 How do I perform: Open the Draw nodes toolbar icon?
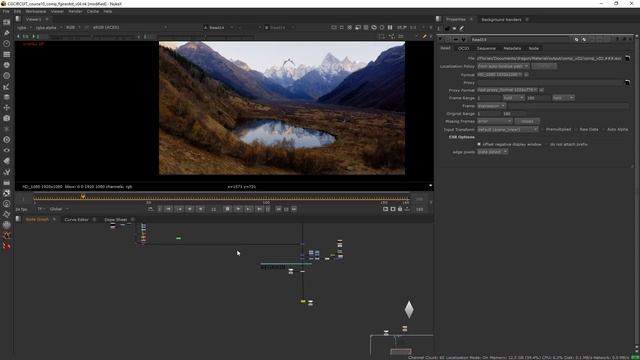(x=7, y=33)
